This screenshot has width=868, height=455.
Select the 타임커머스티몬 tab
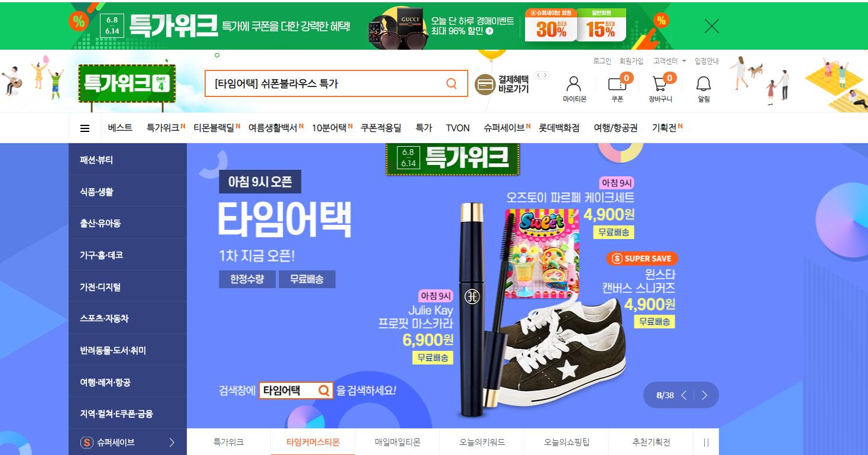(313, 442)
